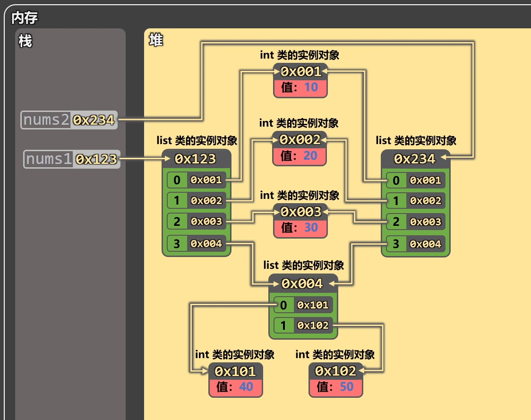This screenshot has width=531, height=420.
Task: Click the 0x123 address beside nums1
Action: point(96,159)
